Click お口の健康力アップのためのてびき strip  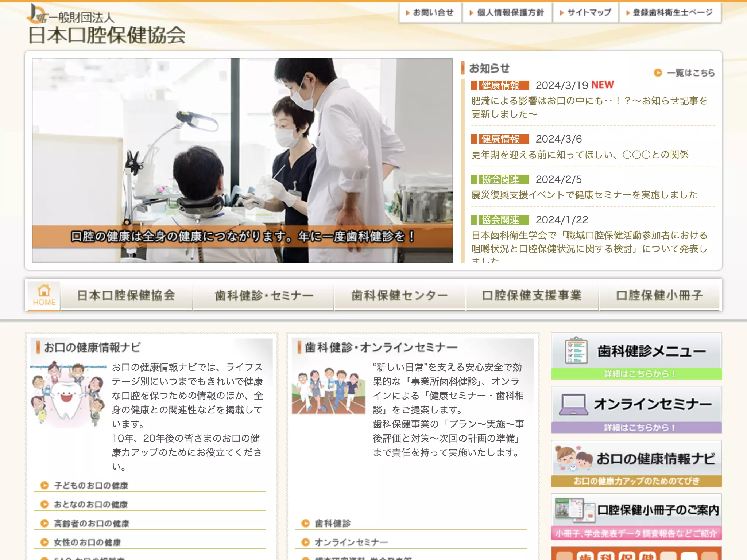[636, 481]
